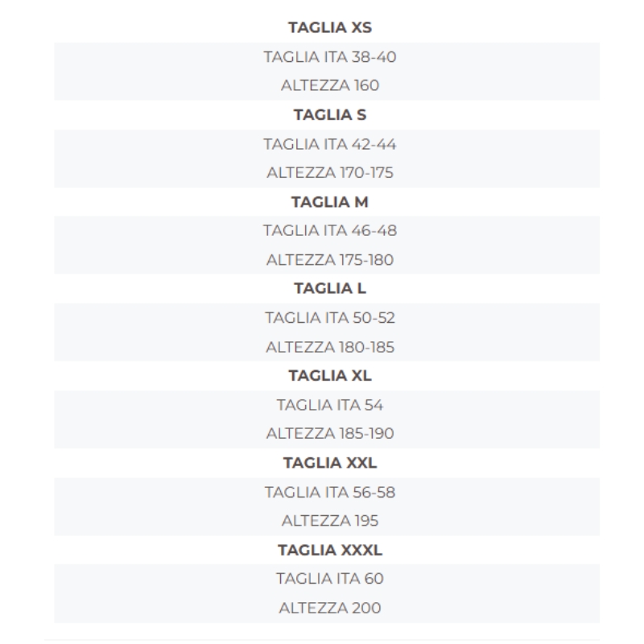644x644 pixels.
Task: Click the ALTEZZA 185-190 text
Action: [x=330, y=433]
